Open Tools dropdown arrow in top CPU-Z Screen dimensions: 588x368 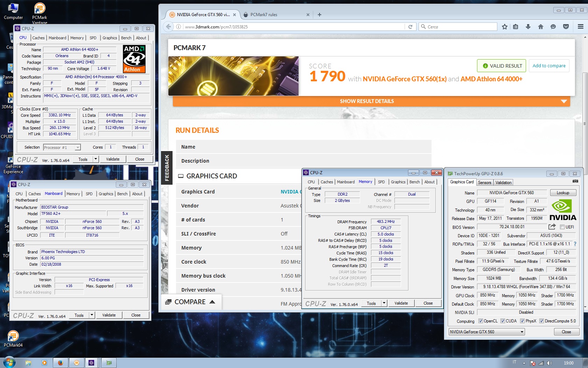pos(95,159)
